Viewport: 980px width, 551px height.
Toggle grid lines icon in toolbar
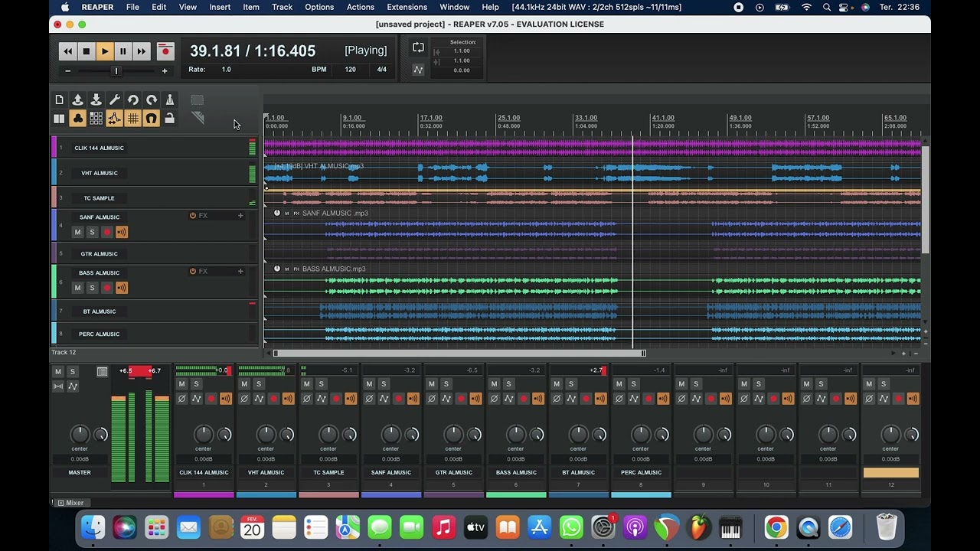tap(132, 119)
